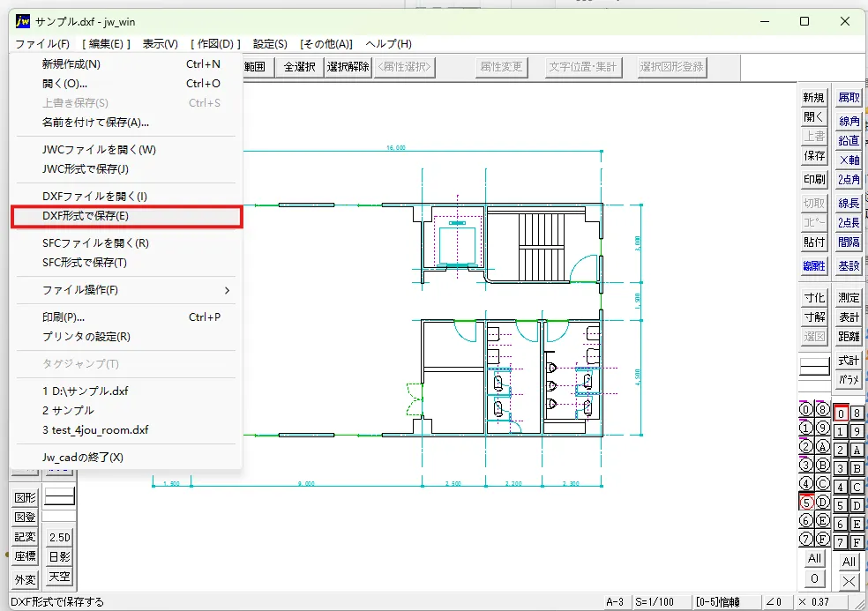Click the 記変 button on left toolbar

click(25, 537)
